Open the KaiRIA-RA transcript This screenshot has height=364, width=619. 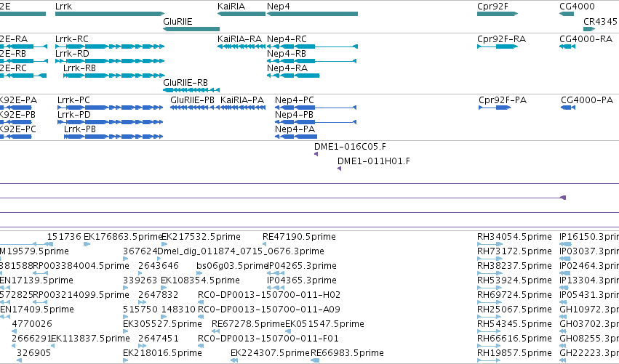click(241, 46)
